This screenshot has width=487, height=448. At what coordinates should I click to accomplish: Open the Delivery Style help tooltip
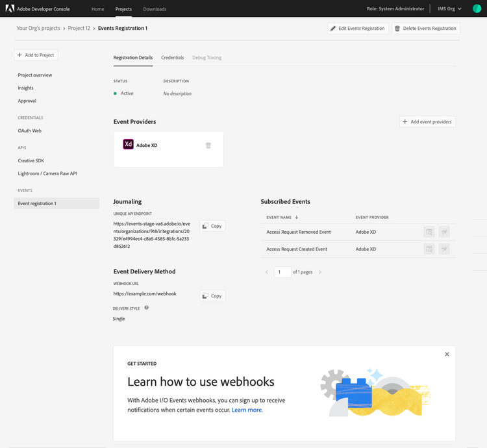(147, 308)
